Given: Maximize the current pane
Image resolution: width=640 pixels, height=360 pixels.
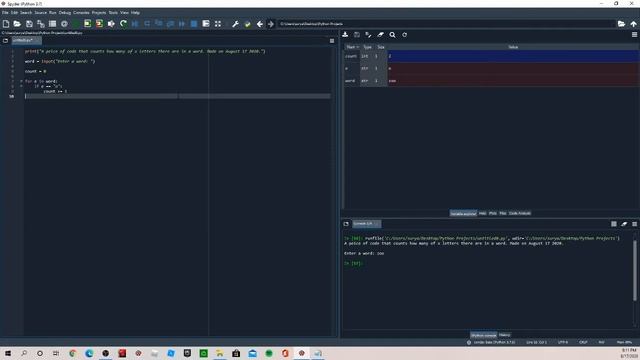Looking at the screenshot, I should (x=206, y=24).
